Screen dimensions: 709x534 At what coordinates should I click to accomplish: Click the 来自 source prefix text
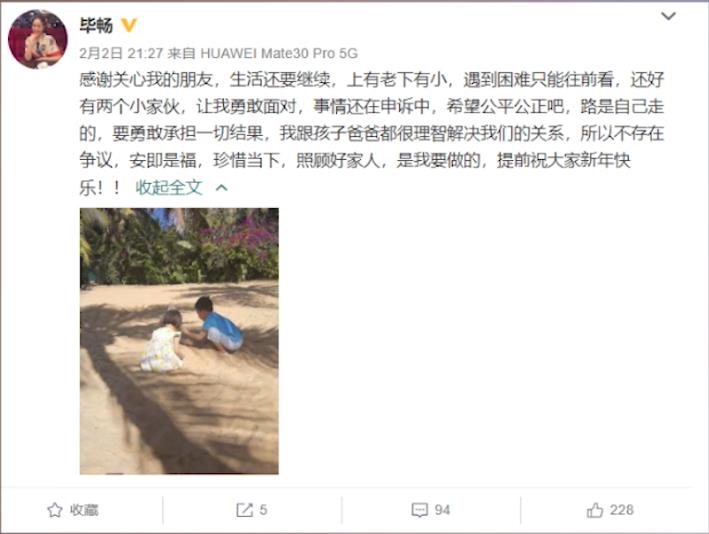[181, 53]
